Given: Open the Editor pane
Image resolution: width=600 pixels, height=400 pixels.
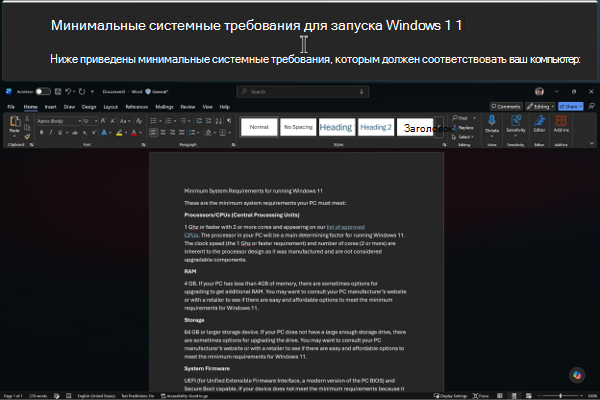Looking at the screenshot, I should (539, 124).
